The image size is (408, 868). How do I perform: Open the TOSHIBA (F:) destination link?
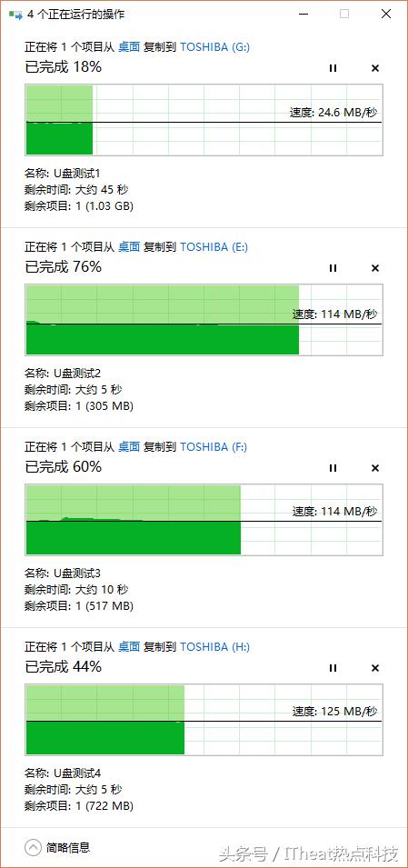(214, 447)
